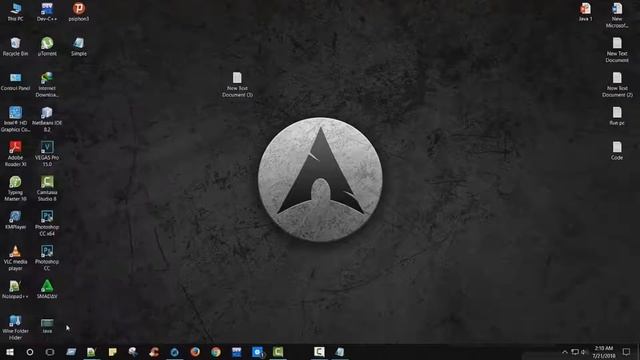Select the New Microsoft document file
Screen dimensions: 640x360
(x=617, y=15)
